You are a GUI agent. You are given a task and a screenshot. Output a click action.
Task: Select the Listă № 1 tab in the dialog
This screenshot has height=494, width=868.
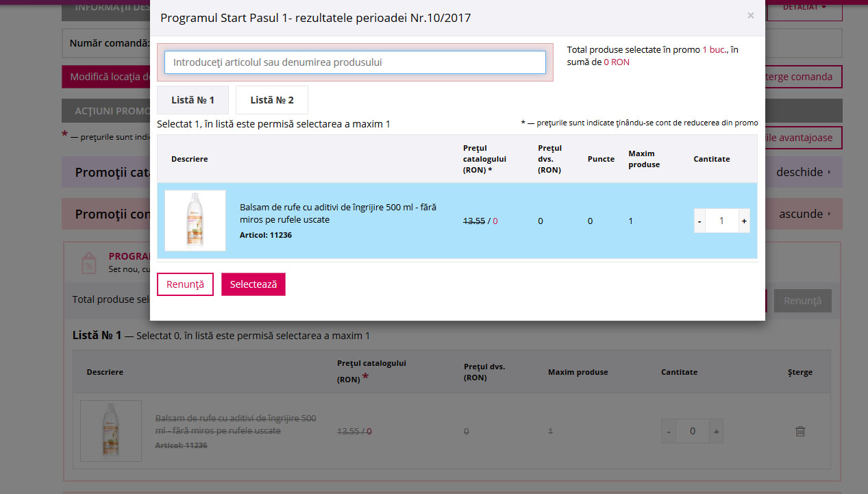[x=193, y=100]
